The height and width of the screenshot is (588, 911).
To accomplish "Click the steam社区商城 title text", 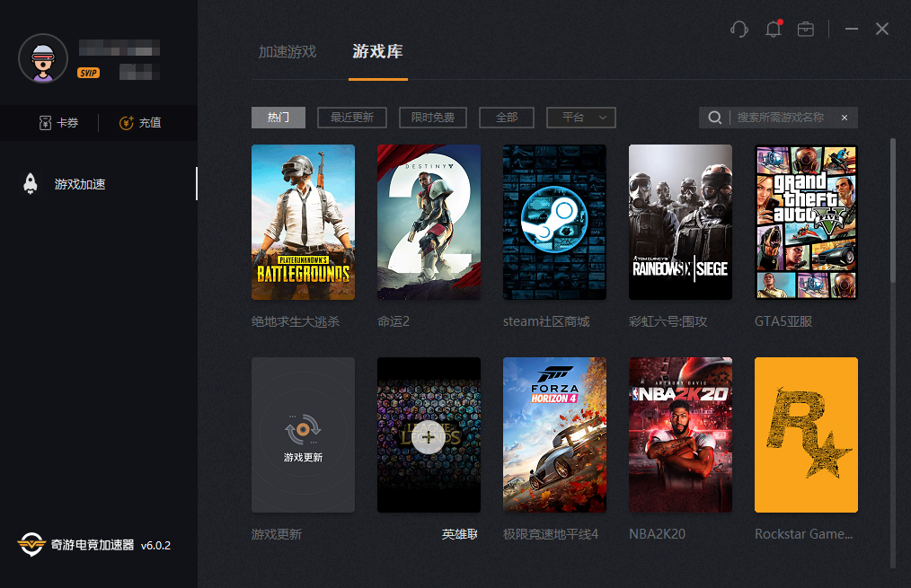I will click(546, 321).
